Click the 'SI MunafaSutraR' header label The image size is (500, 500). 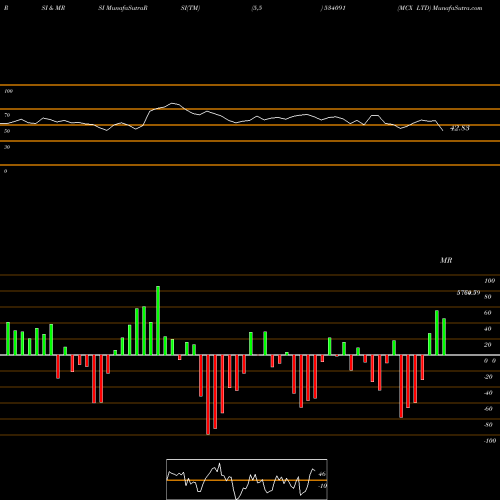pos(123,8)
